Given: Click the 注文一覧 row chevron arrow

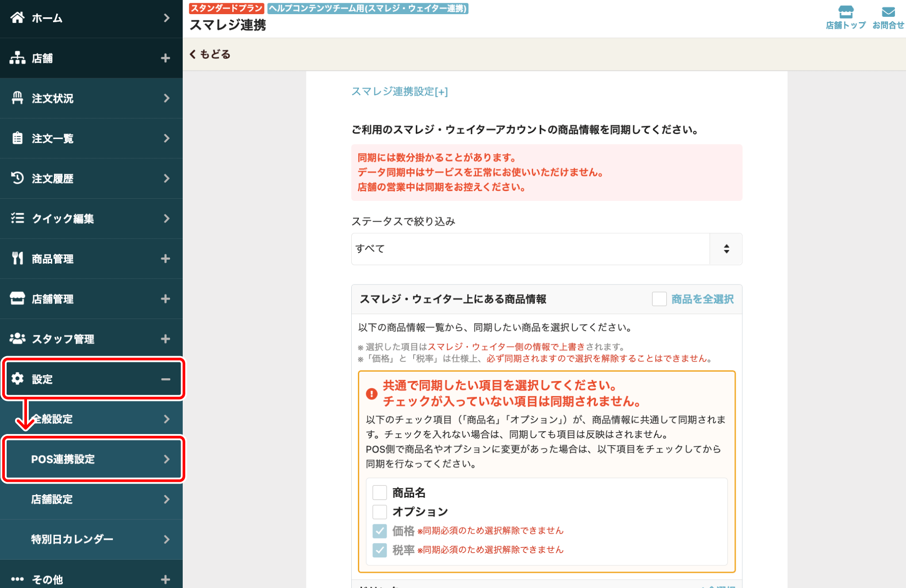Looking at the screenshot, I should [x=166, y=138].
